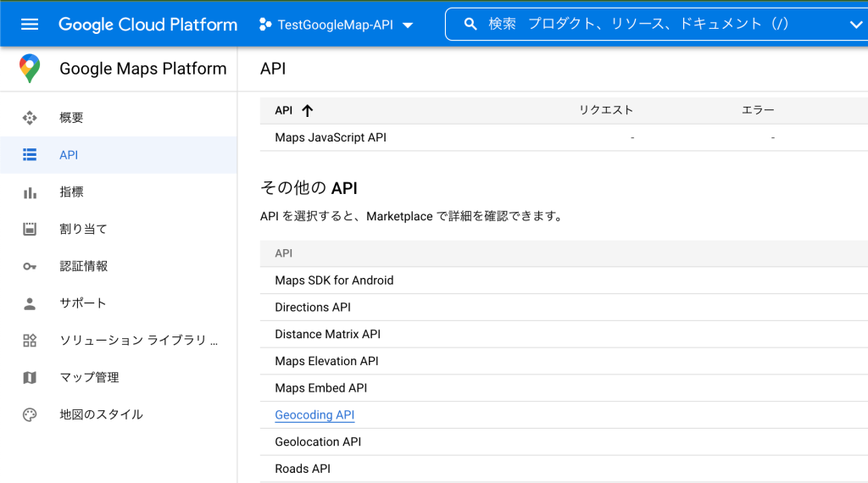Click the Google Maps Platform heading

click(x=142, y=69)
